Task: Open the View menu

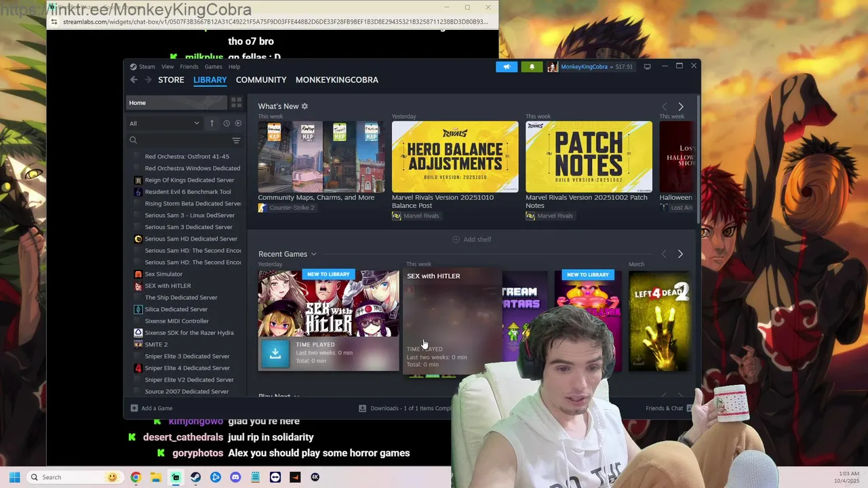Action: [167, 66]
